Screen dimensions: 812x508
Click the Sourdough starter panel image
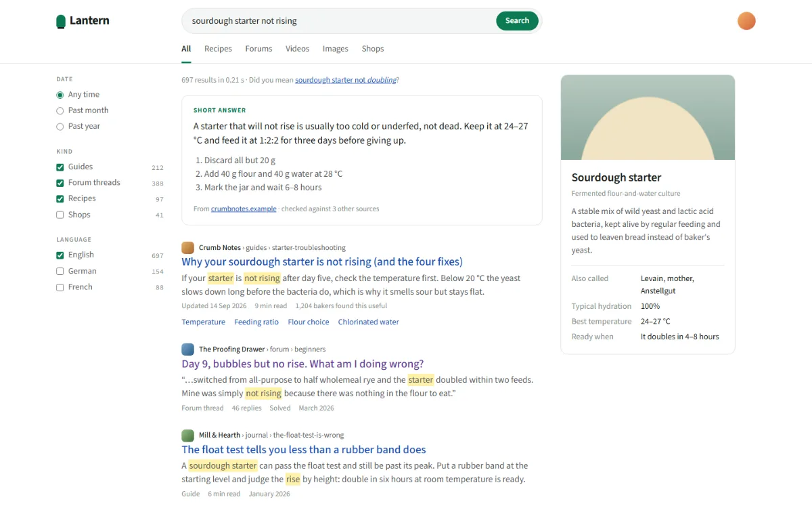tap(648, 117)
